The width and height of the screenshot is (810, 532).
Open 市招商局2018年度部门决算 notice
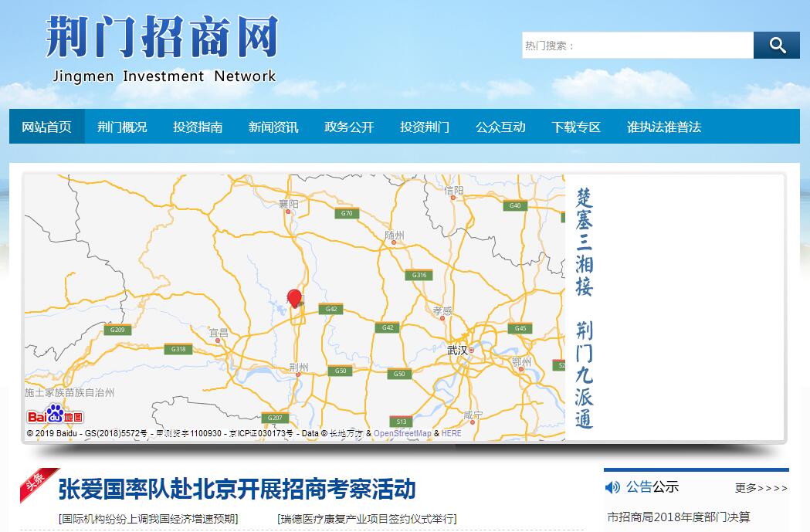click(x=678, y=517)
